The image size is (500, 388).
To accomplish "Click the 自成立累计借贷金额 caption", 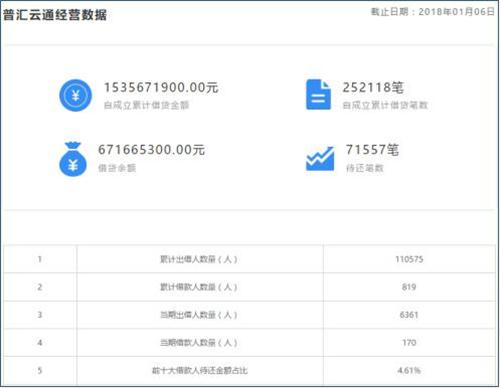I will click(x=146, y=105).
